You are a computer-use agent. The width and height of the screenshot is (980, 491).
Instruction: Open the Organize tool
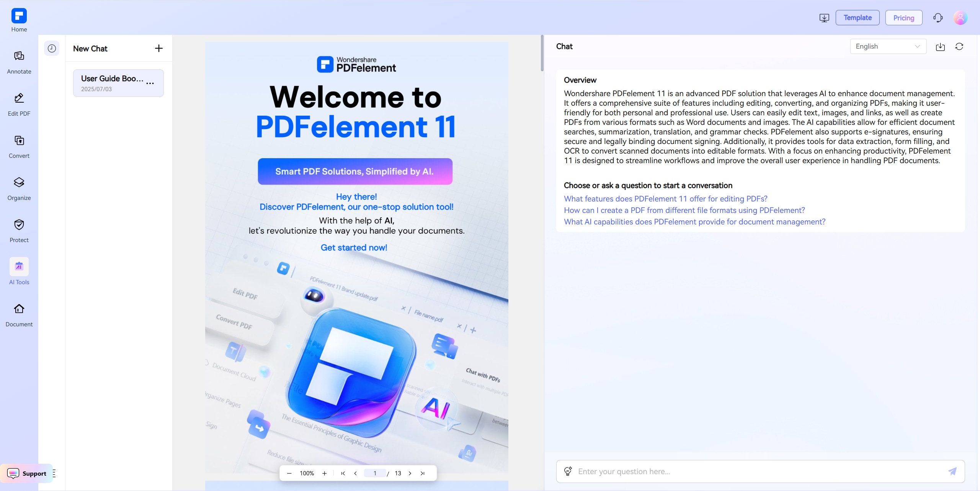pyautogui.click(x=19, y=189)
